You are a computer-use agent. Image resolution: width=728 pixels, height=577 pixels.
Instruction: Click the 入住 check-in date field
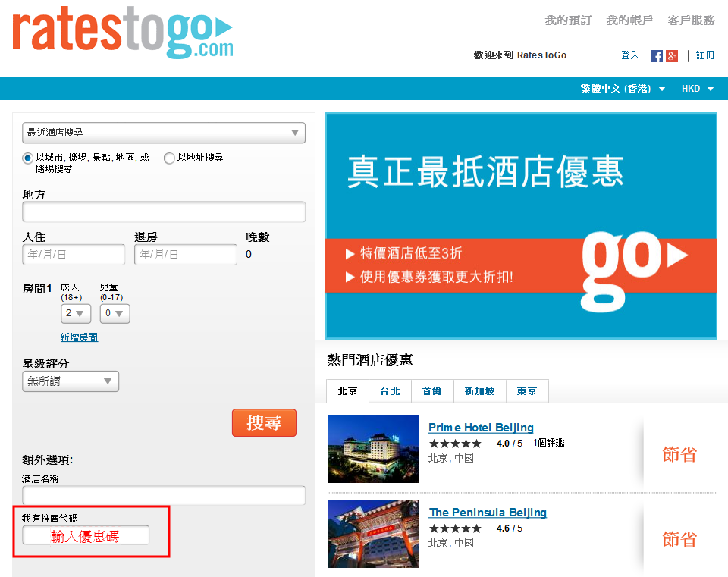point(74,255)
